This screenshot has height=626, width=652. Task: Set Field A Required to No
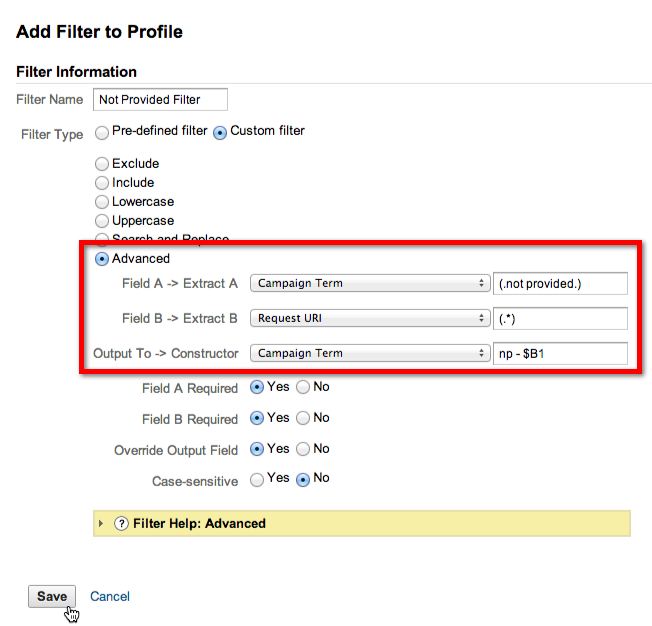point(303,387)
